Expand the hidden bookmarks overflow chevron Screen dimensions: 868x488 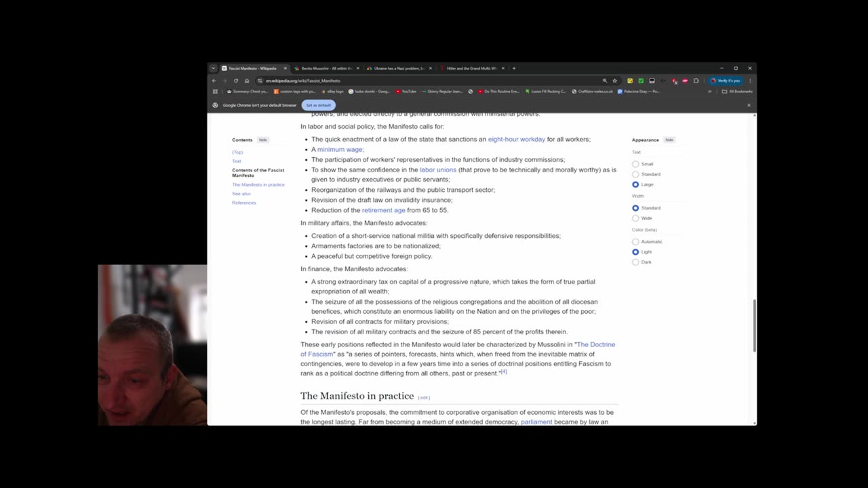pos(710,91)
